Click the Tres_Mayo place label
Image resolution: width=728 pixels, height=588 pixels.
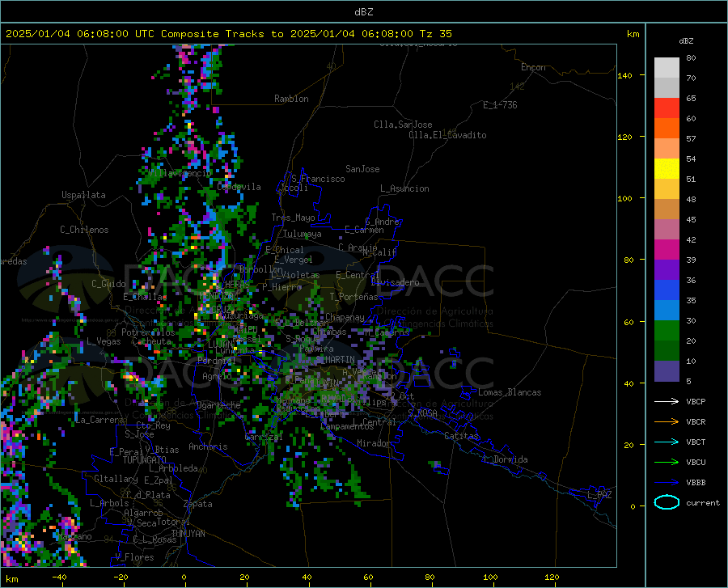[293, 218]
